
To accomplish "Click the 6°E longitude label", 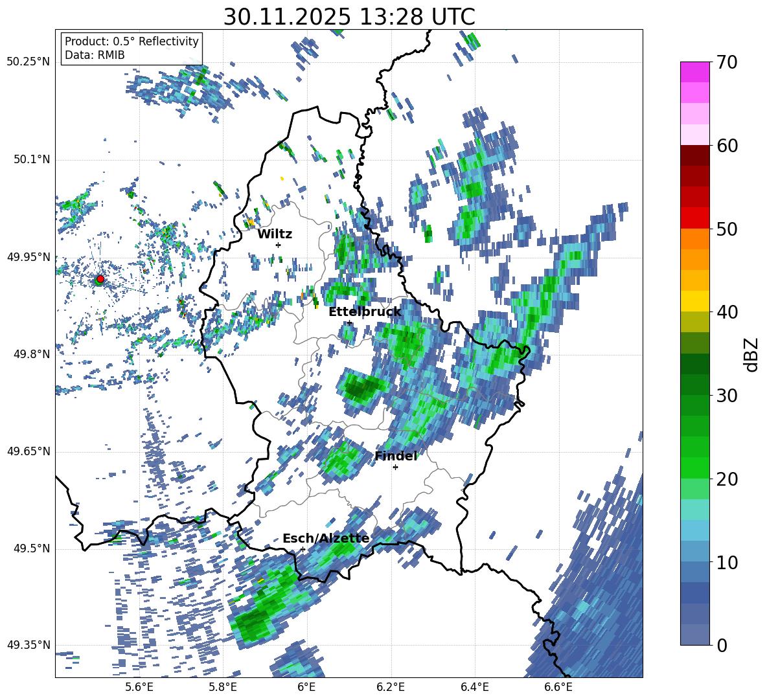I will pyautogui.click(x=306, y=687).
